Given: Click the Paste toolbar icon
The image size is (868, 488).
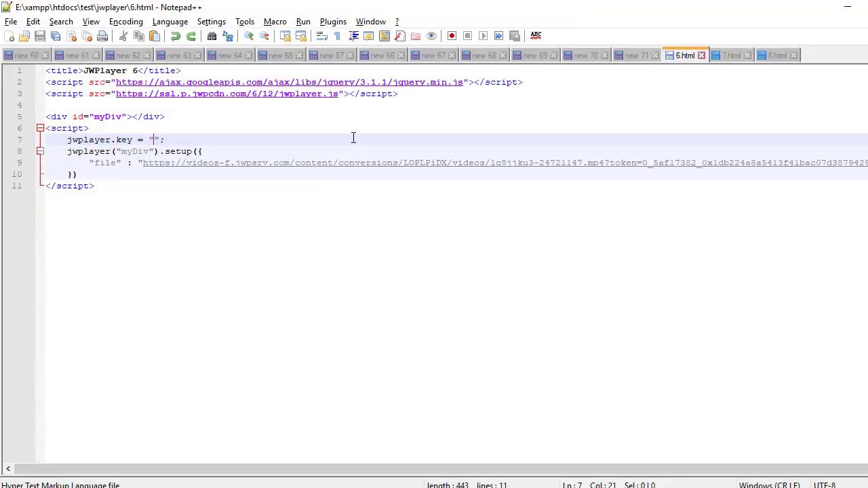Looking at the screenshot, I should pos(155,36).
